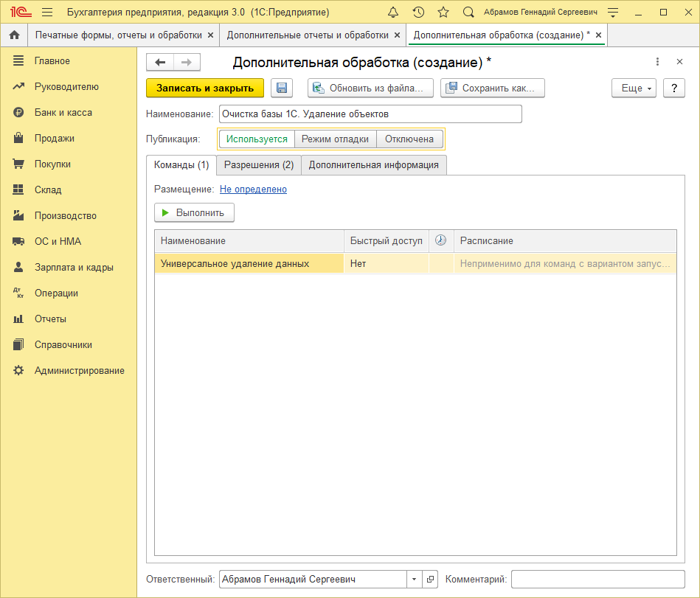Switch publication to Режим отладки

click(x=336, y=139)
